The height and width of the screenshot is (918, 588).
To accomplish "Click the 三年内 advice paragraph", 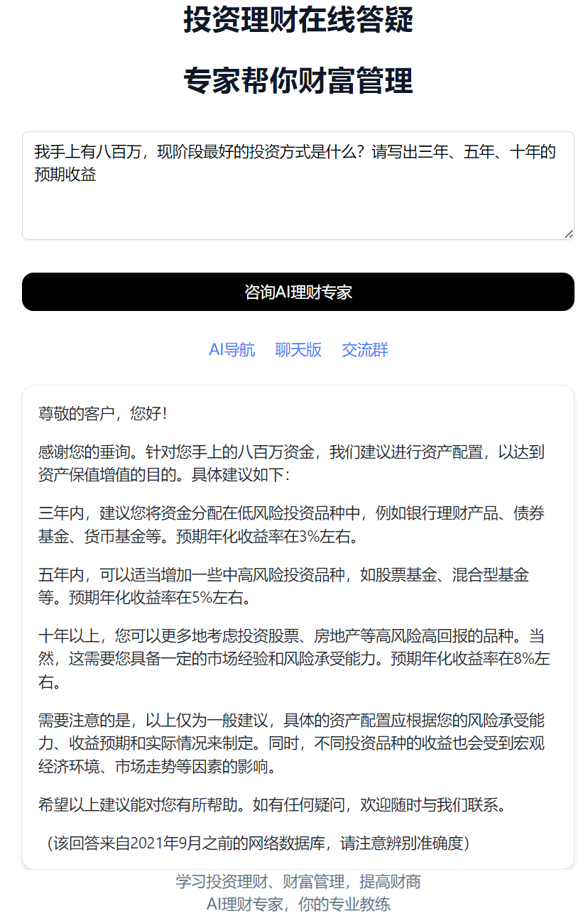I will pos(292,524).
